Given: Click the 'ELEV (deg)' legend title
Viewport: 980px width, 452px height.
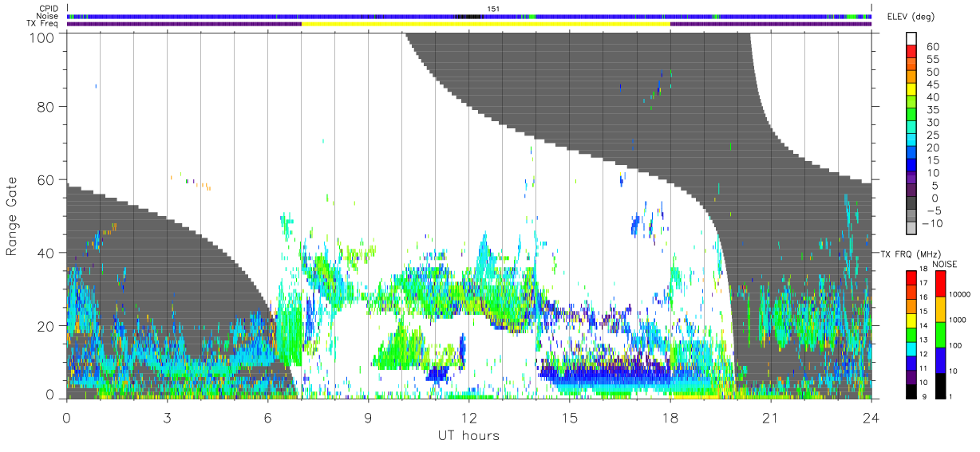Looking at the screenshot, I should point(911,17).
